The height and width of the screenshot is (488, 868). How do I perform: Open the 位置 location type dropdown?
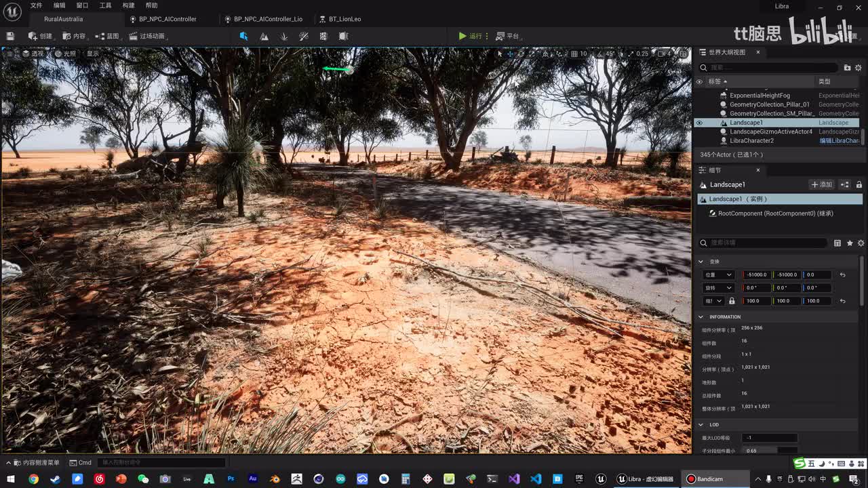719,274
